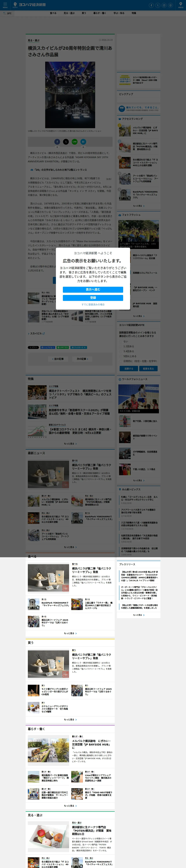Select the 買う navigation menu item

coord(84,13)
